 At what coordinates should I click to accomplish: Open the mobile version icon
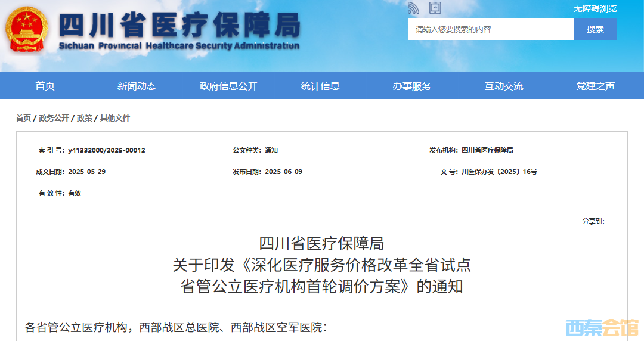point(435,8)
